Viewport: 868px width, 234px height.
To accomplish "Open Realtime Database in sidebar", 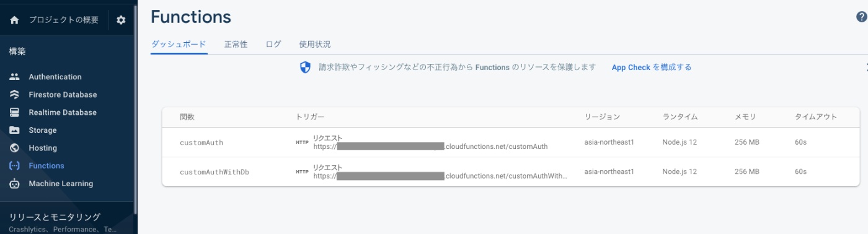I will 63,112.
